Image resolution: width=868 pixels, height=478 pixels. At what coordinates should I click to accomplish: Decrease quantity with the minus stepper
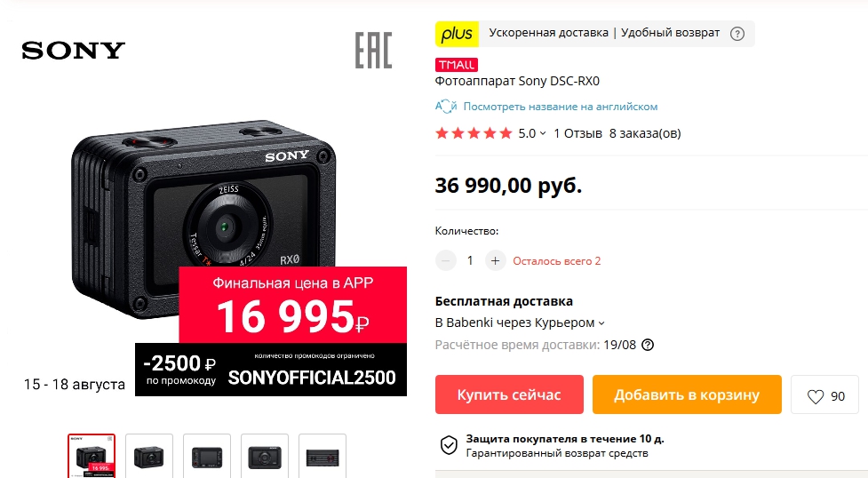[446, 260]
